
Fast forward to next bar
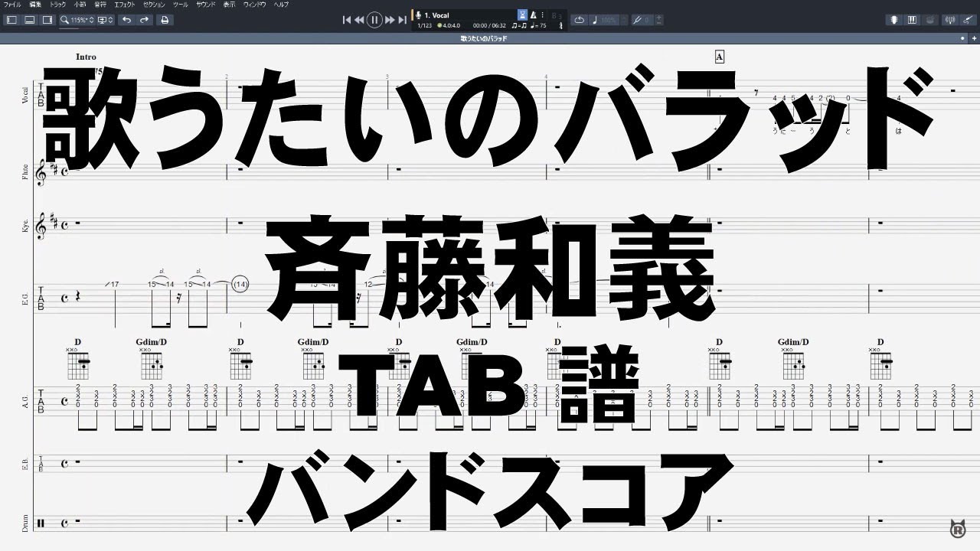[x=390, y=20]
